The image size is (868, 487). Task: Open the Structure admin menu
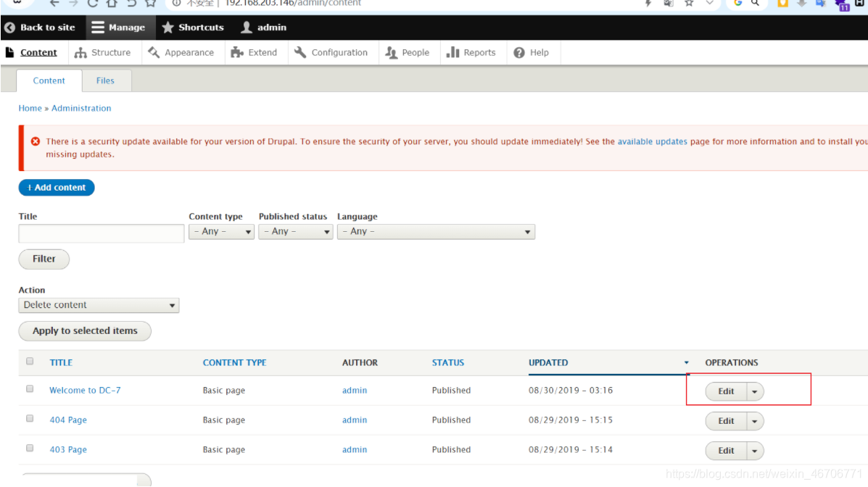[x=103, y=53]
